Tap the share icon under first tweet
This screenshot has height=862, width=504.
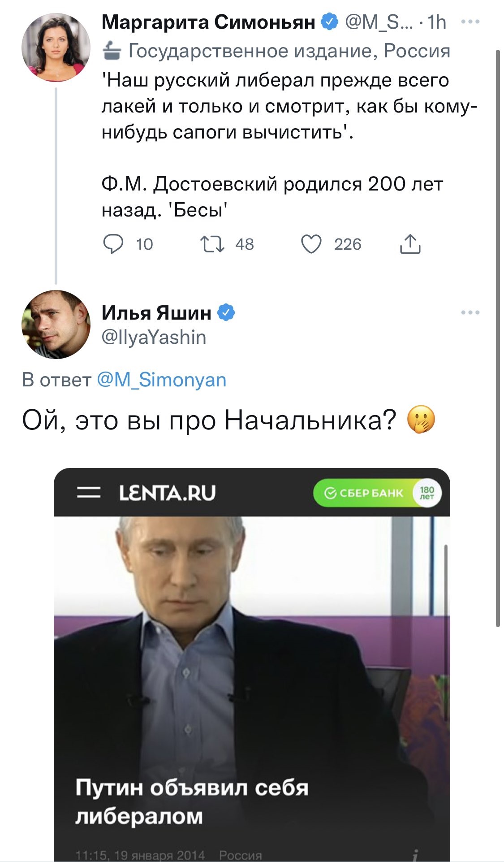pos(410,244)
